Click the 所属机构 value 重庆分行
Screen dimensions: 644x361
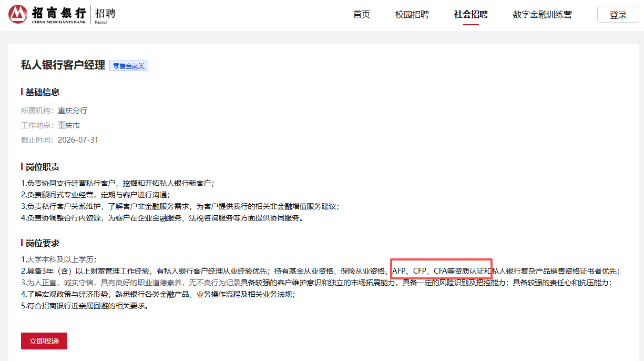[x=73, y=111]
